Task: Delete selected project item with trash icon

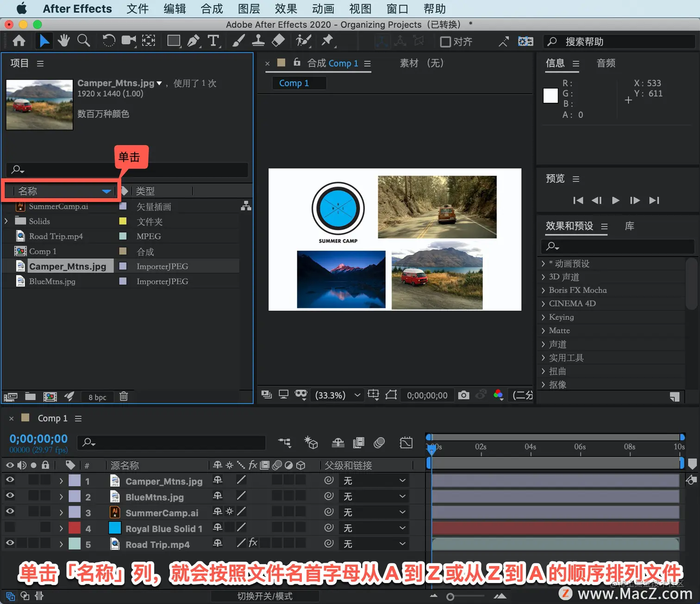Action: point(124,396)
